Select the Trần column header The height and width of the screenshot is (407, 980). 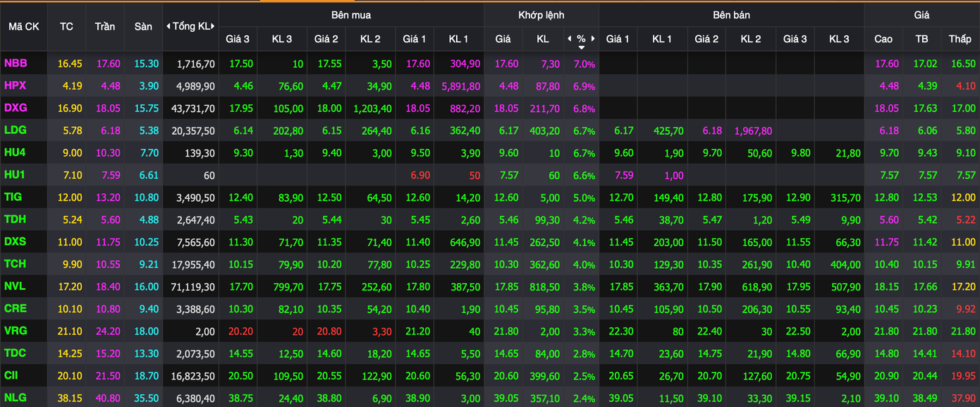(105, 26)
